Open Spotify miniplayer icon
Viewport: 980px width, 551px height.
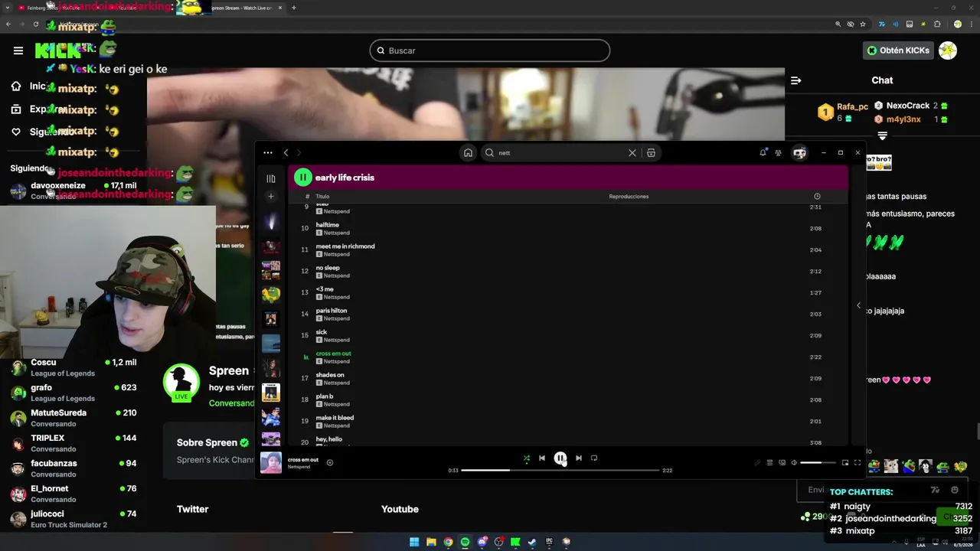845,462
